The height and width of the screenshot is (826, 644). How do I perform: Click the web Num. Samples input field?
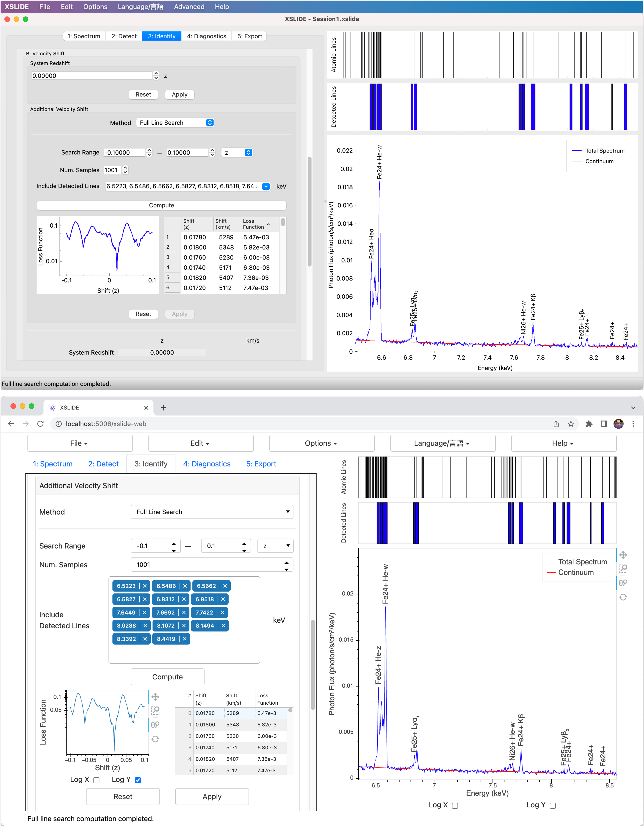coord(212,564)
